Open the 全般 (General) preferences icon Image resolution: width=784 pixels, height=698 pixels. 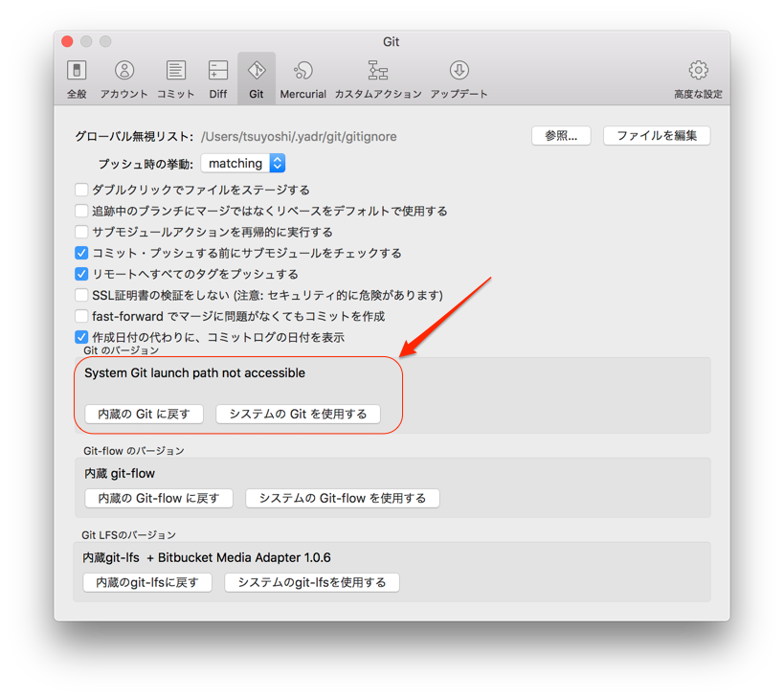(x=77, y=79)
